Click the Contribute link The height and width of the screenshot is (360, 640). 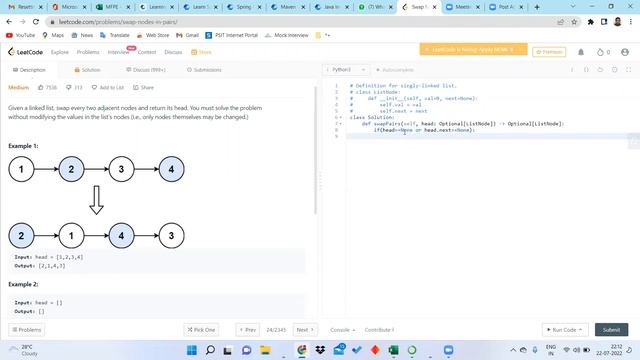(379, 330)
